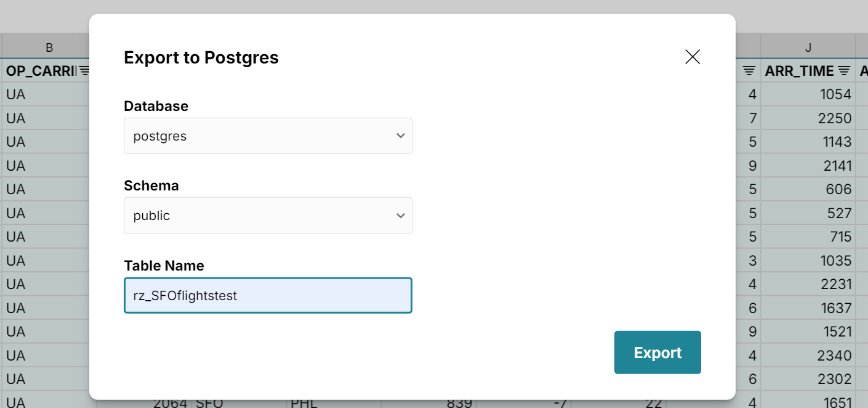Image resolution: width=868 pixels, height=408 pixels.
Task: Focus the Table Name input field
Action: (x=268, y=295)
